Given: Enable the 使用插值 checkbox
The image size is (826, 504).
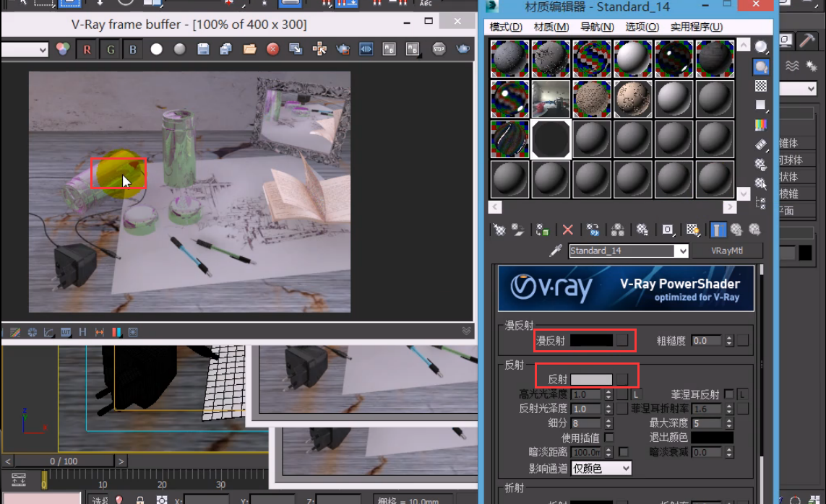Looking at the screenshot, I should point(609,437).
